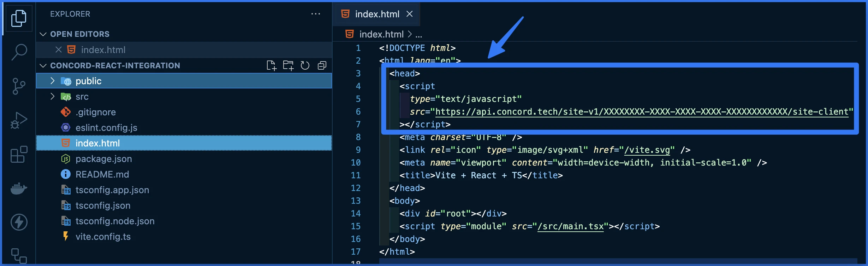Expand the public folder chevron

coord(52,81)
